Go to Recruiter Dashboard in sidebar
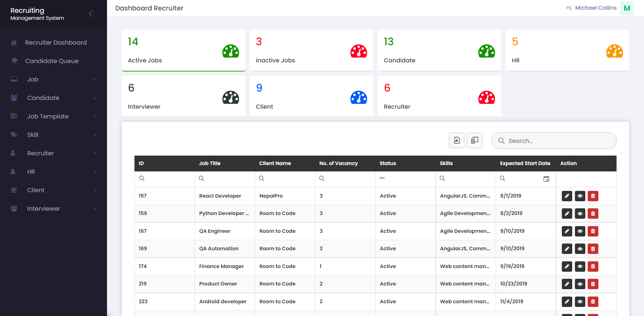Image resolution: width=644 pixels, height=316 pixels. pos(56,43)
